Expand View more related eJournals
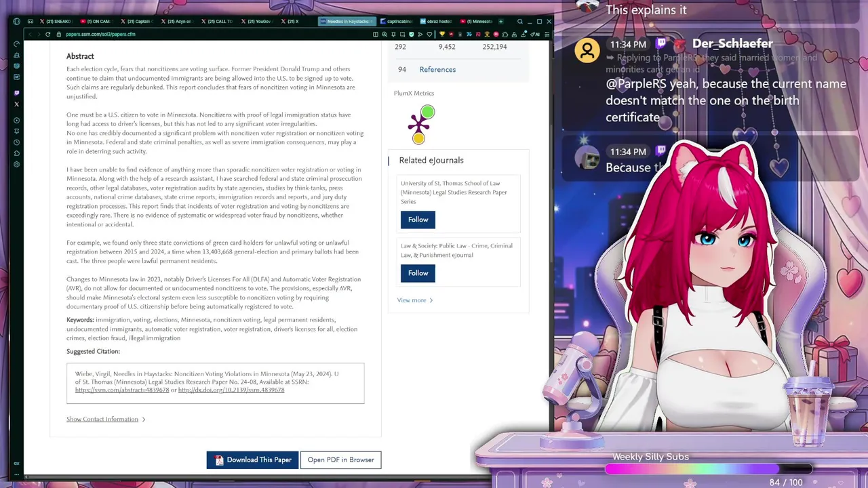This screenshot has height=488, width=868. [x=414, y=300]
